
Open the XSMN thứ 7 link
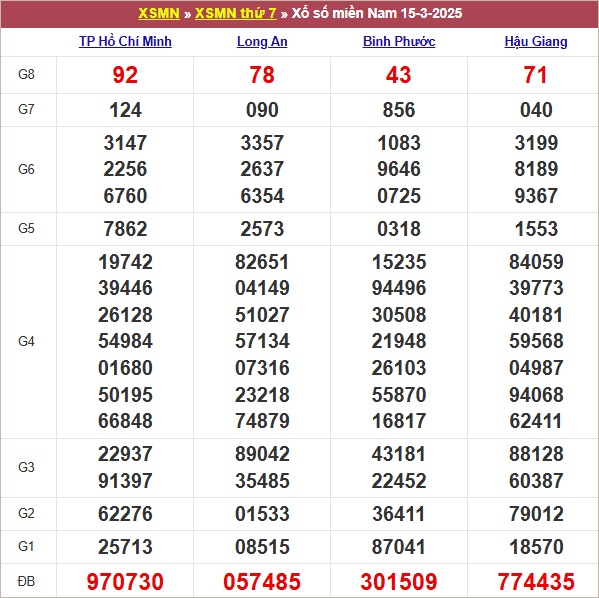(235, 13)
